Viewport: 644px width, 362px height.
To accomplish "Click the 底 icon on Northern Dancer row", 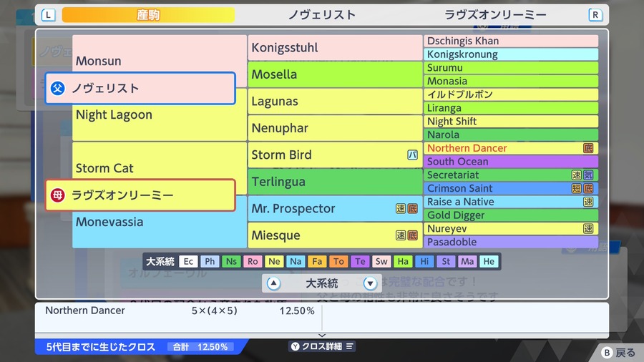I will click(x=588, y=148).
